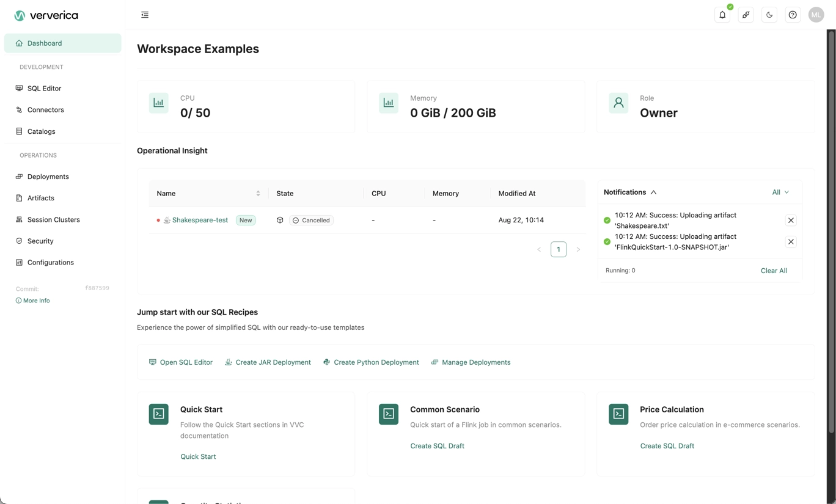Screen dimensions: 836x504
Task: Toggle dark mode moon icon
Action: (x=769, y=15)
